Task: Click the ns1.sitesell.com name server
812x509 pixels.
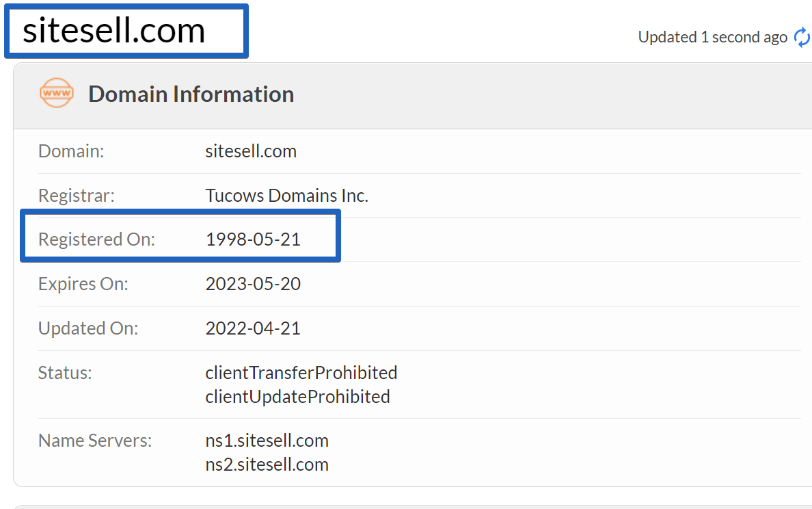Action: tap(267, 441)
